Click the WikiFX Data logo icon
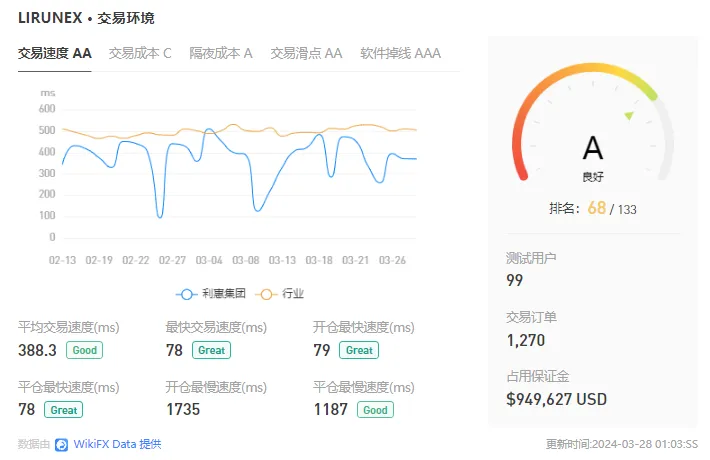710x460 pixels. tap(62, 445)
